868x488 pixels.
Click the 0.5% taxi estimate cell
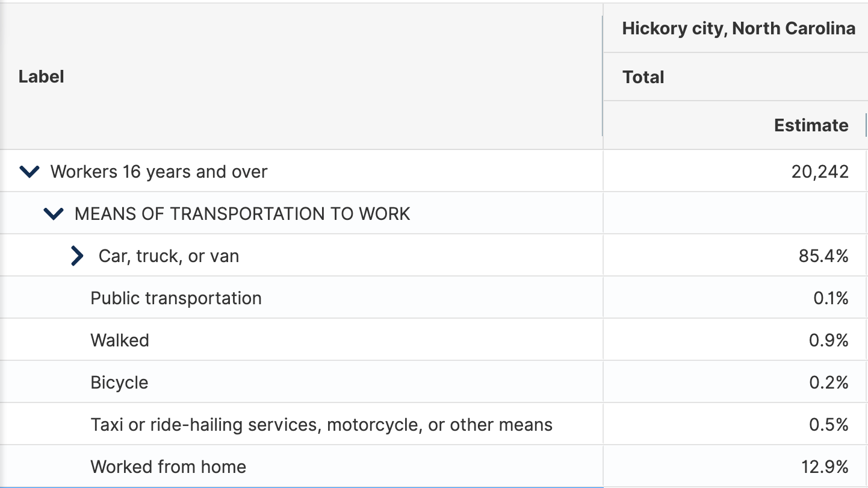point(829,425)
